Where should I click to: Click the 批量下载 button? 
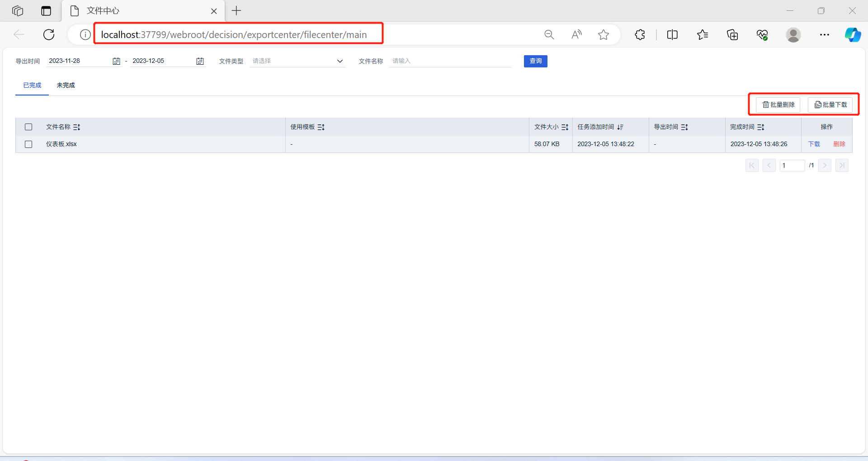(830, 105)
